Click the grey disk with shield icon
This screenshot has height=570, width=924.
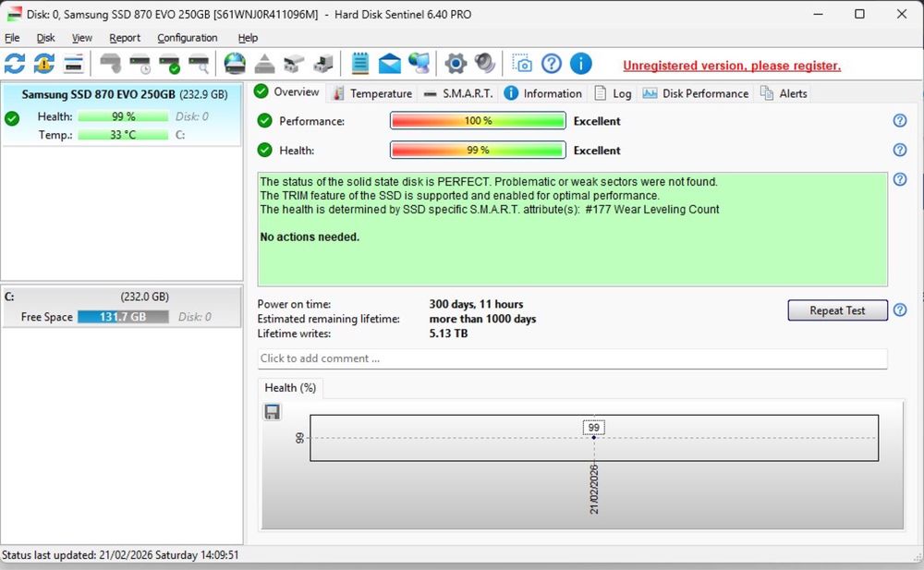tap(110, 64)
